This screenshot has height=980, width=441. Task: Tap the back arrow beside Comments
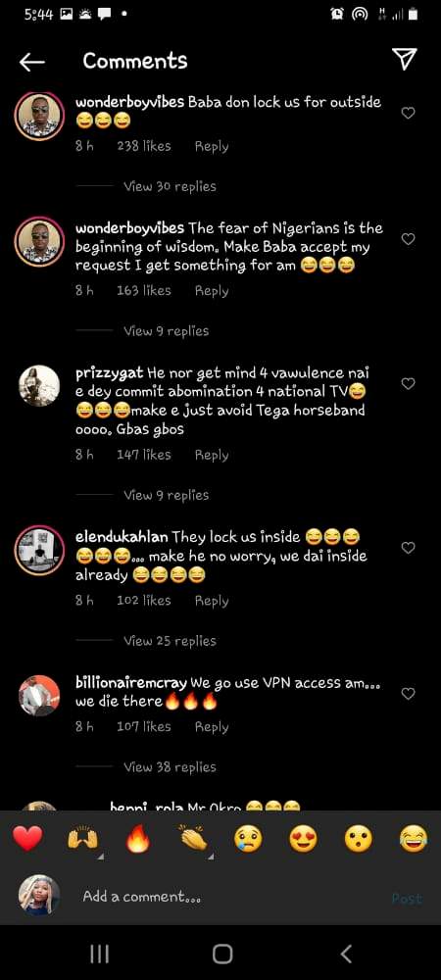[32, 61]
